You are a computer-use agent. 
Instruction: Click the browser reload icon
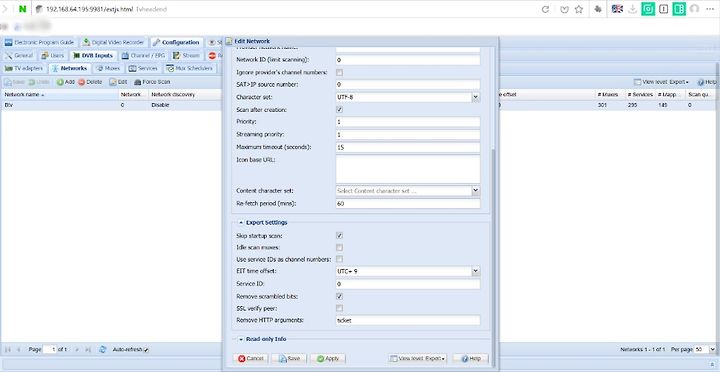546,9
